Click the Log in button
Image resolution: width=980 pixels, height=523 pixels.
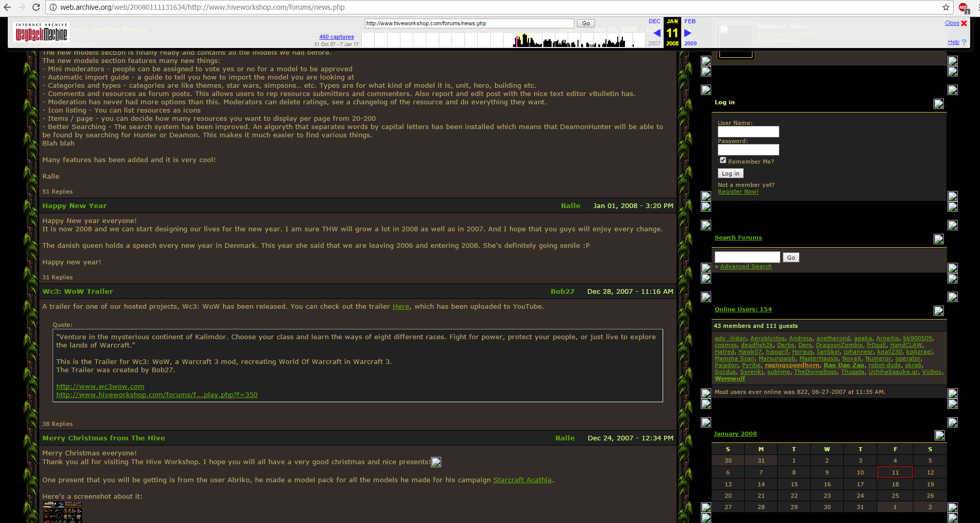click(x=730, y=173)
